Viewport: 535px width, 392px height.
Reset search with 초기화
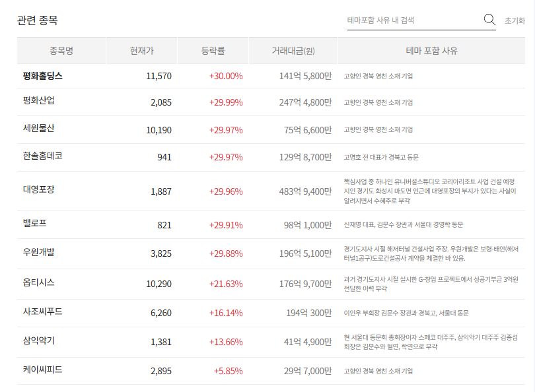point(515,20)
